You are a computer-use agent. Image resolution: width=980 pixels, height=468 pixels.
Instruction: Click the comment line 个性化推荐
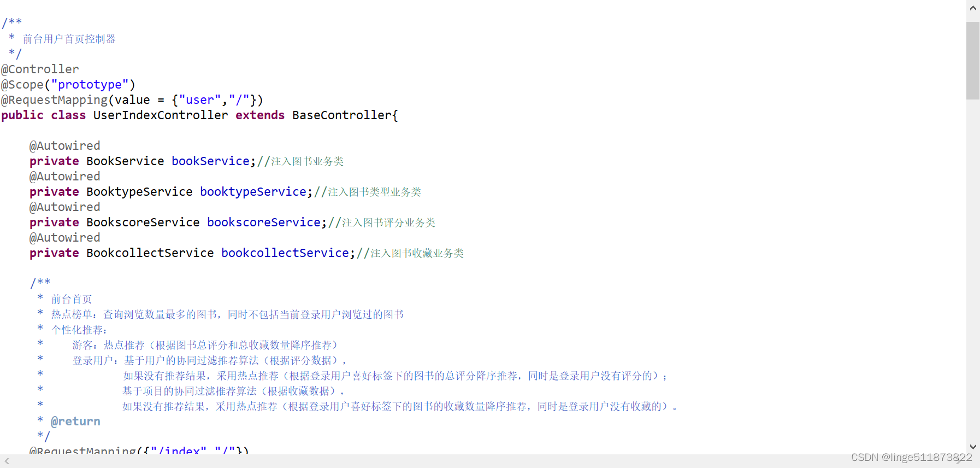(79, 330)
